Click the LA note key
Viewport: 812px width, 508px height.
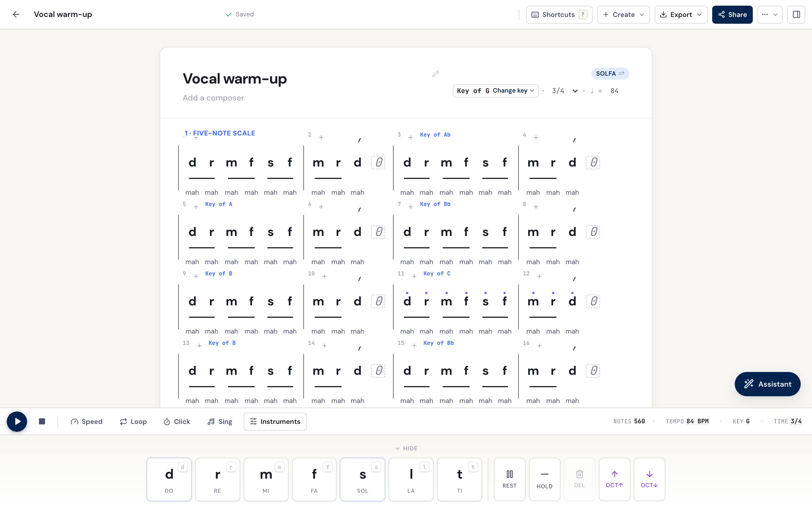(411, 479)
